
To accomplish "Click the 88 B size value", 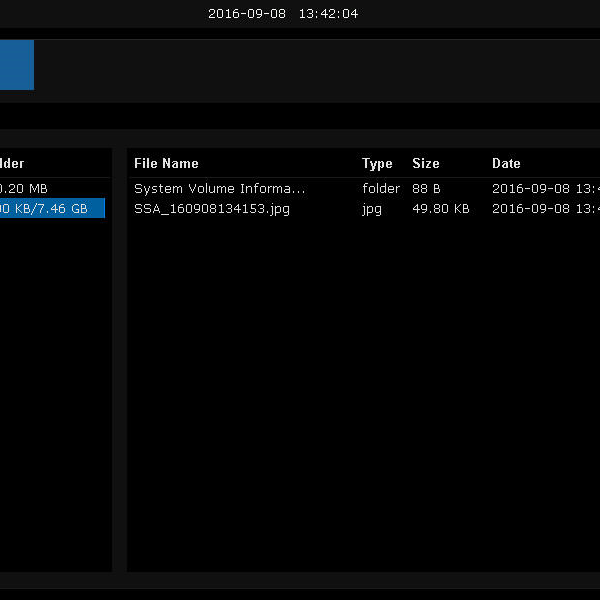I will (426, 188).
